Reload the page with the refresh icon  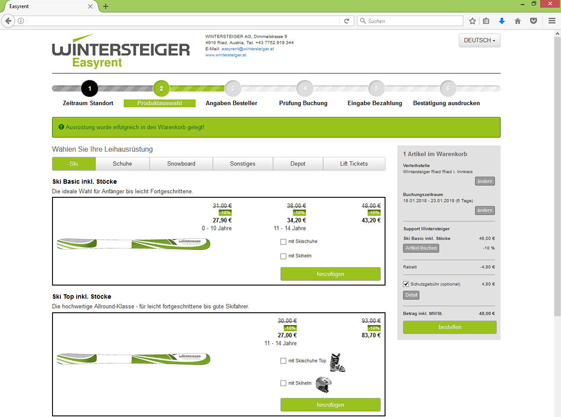click(x=346, y=21)
